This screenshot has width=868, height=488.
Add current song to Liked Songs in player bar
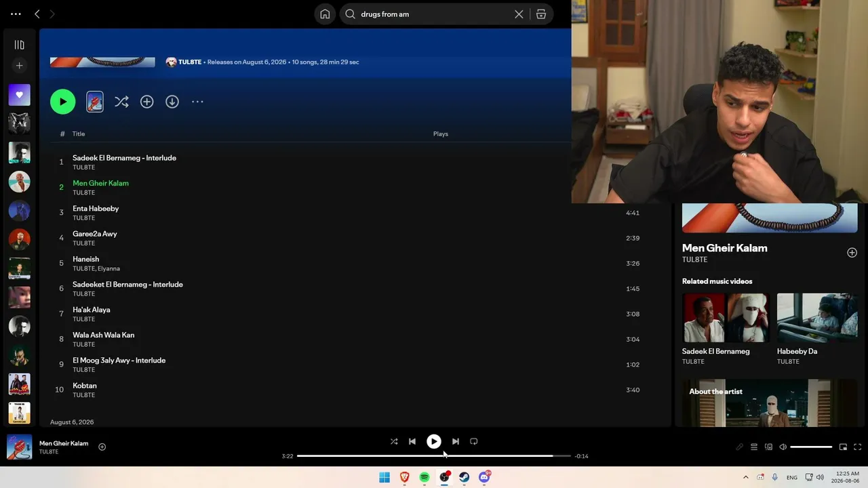click(102, 447)
